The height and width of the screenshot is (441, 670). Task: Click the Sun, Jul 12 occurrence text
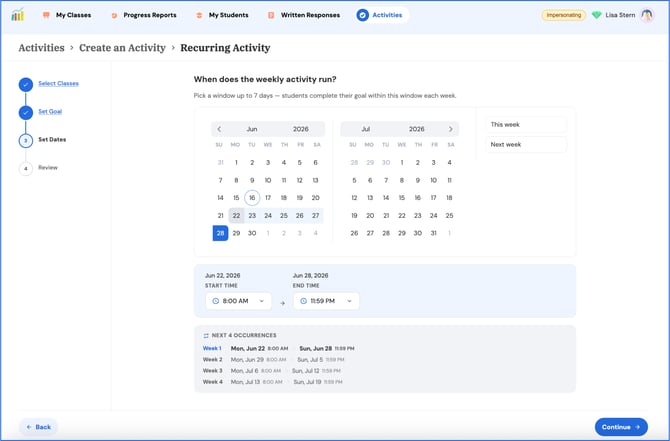coord(306,371)
